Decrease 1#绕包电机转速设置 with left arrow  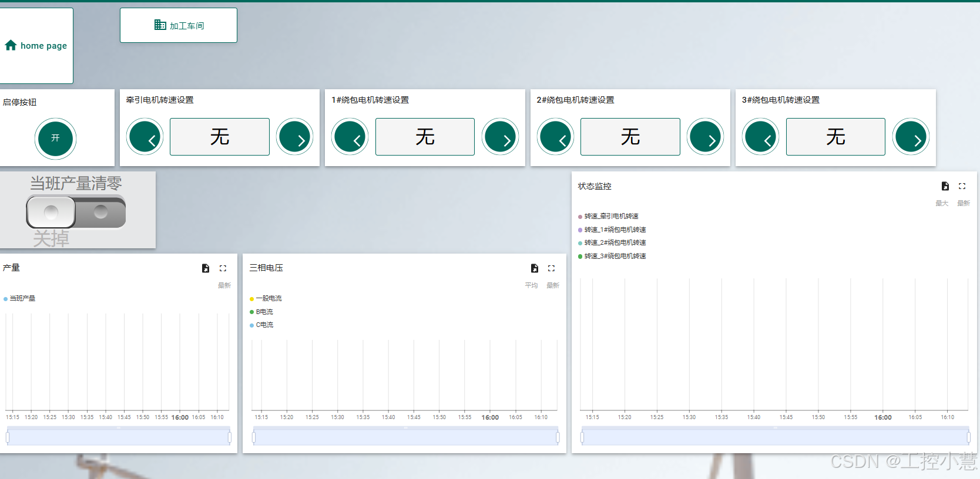pos(350,137)
